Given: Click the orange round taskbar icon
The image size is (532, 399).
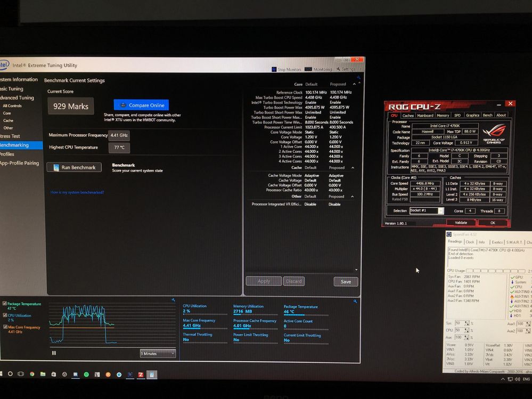Looking at the screenshot, I should click(x=108, y=374).
